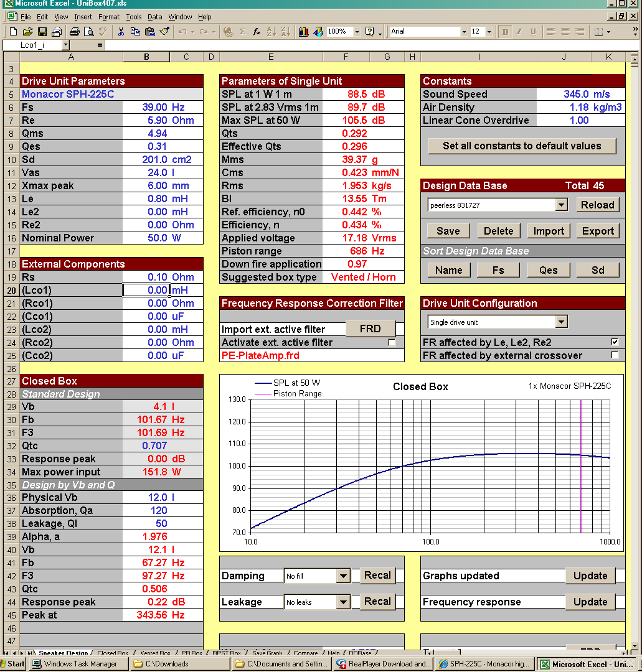Click the Print icon

[x=75, y=31]
